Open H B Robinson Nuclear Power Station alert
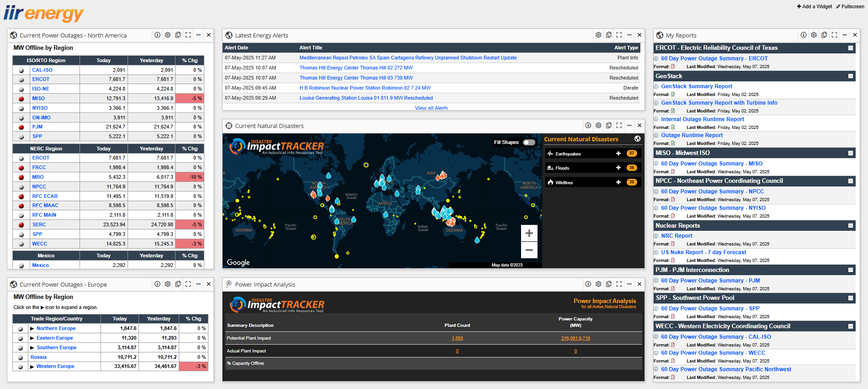868x389 pixels. click(365, 88)
